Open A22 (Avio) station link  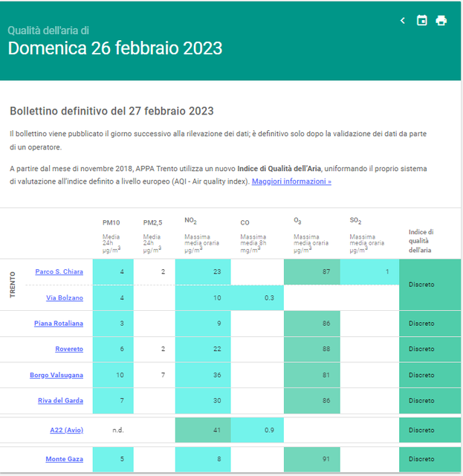[66, 430]
